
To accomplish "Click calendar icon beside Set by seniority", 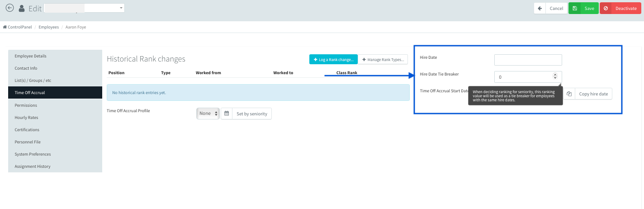I will (227, 114).
